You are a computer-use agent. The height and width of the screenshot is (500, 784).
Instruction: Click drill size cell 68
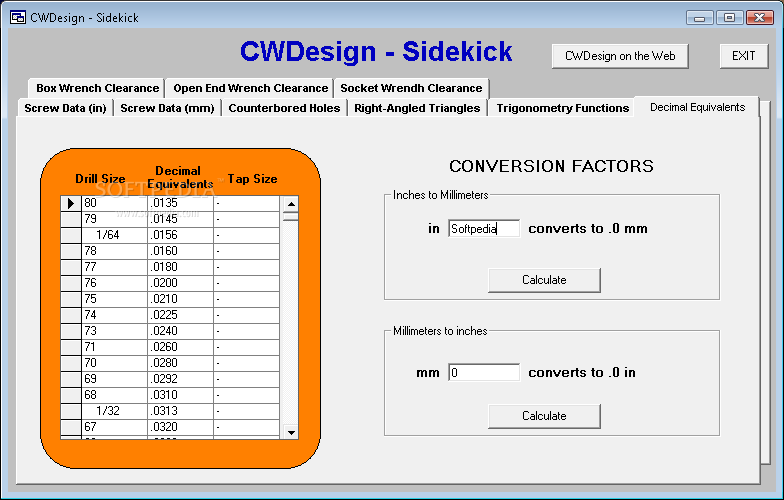(114, 395)
